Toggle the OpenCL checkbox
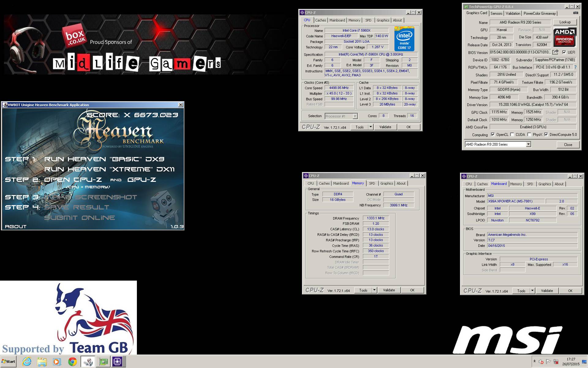This screenshot has width=588, height=368. click(492, 134)
